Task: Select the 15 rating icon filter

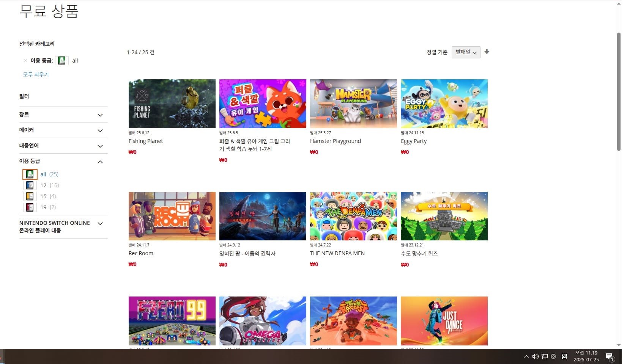Action: click(x=30, y=196)
